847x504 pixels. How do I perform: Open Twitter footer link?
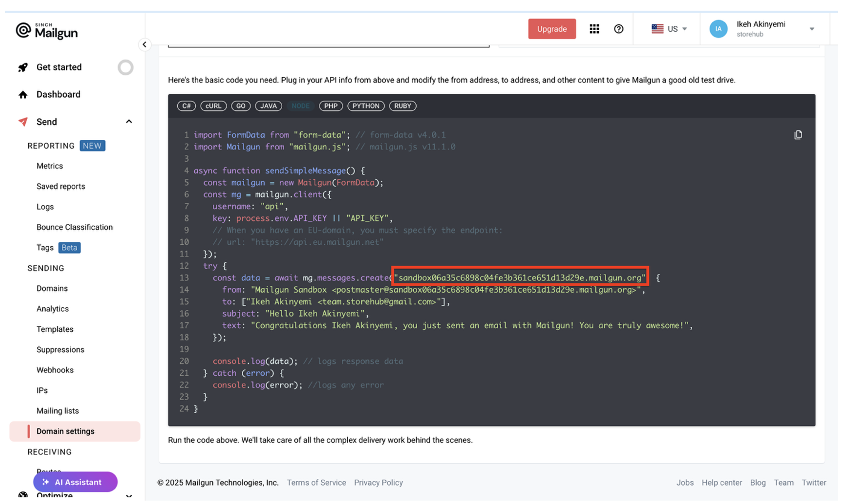(814, 483)
